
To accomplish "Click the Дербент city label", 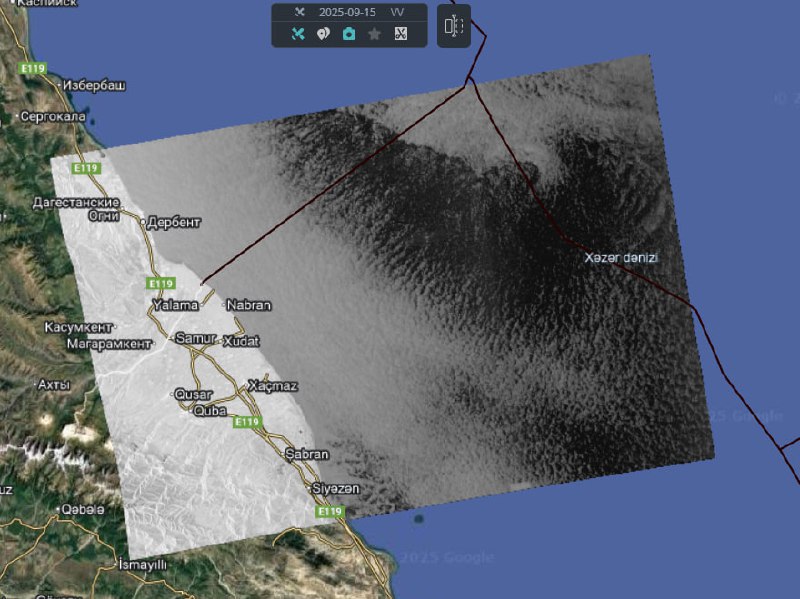I will (174, 222).
